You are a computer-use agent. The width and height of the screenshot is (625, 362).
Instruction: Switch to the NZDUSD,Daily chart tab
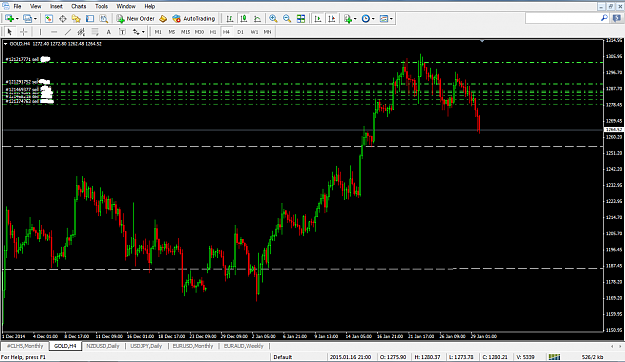[103, 346]
